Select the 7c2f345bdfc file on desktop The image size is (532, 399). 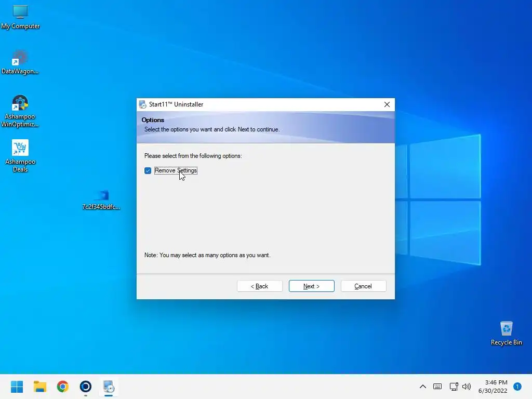101,200
